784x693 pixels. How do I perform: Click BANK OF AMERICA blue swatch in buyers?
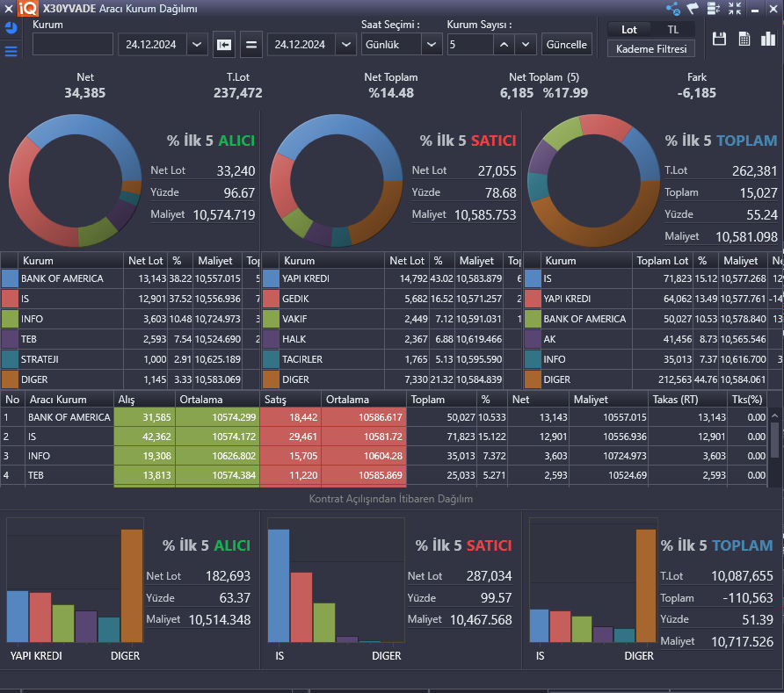coord(10,278)
